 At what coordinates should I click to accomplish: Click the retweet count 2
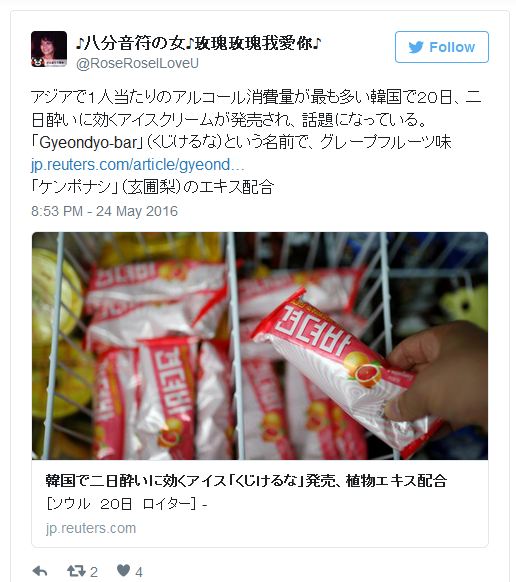pyautogui.click(x=94, y=572)
